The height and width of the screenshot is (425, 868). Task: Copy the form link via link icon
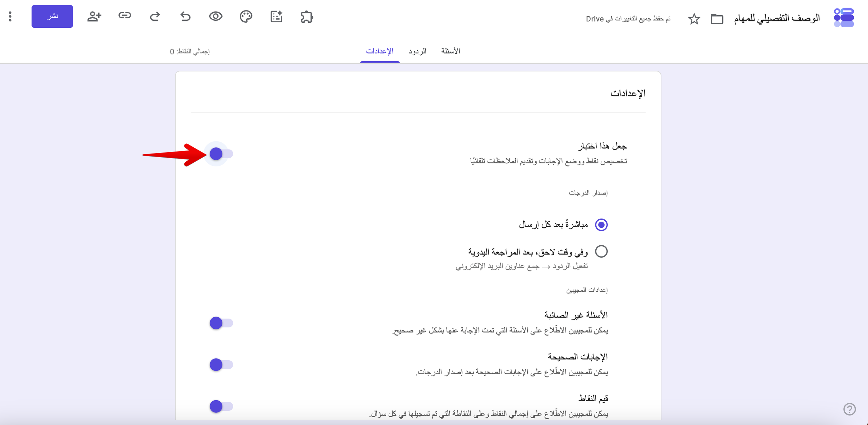[124, 16]
